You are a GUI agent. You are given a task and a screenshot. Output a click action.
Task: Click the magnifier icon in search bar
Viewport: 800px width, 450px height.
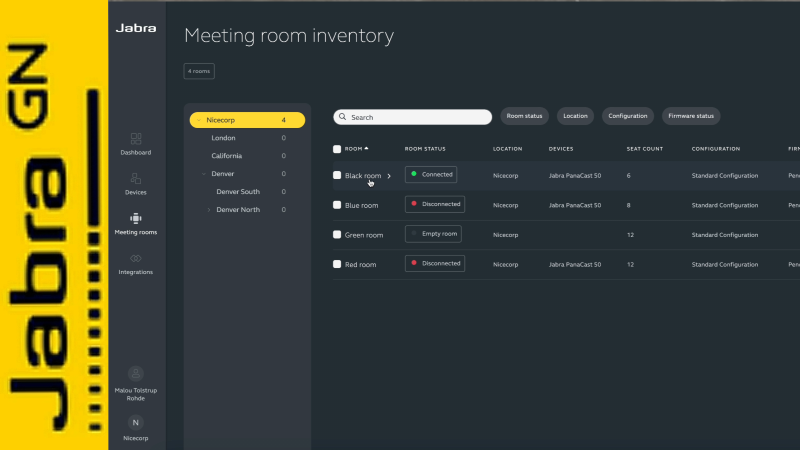tap(342, 117)
